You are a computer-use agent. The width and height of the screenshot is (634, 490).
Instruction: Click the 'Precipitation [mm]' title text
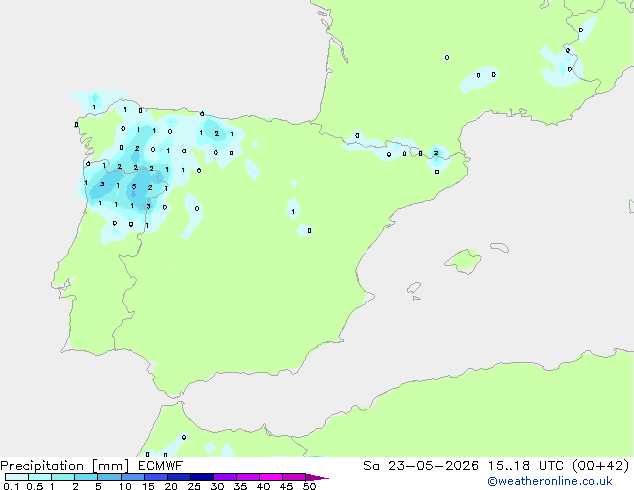click(65, 466)
